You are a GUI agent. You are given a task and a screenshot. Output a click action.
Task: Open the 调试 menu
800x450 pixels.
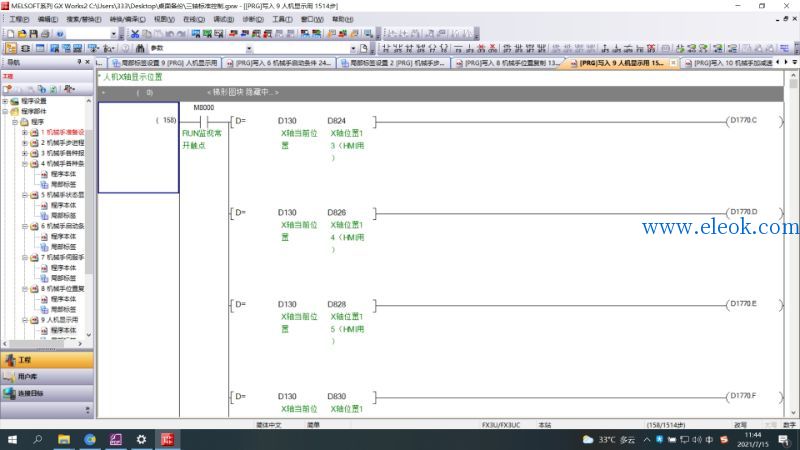click(x=223, y=19)
